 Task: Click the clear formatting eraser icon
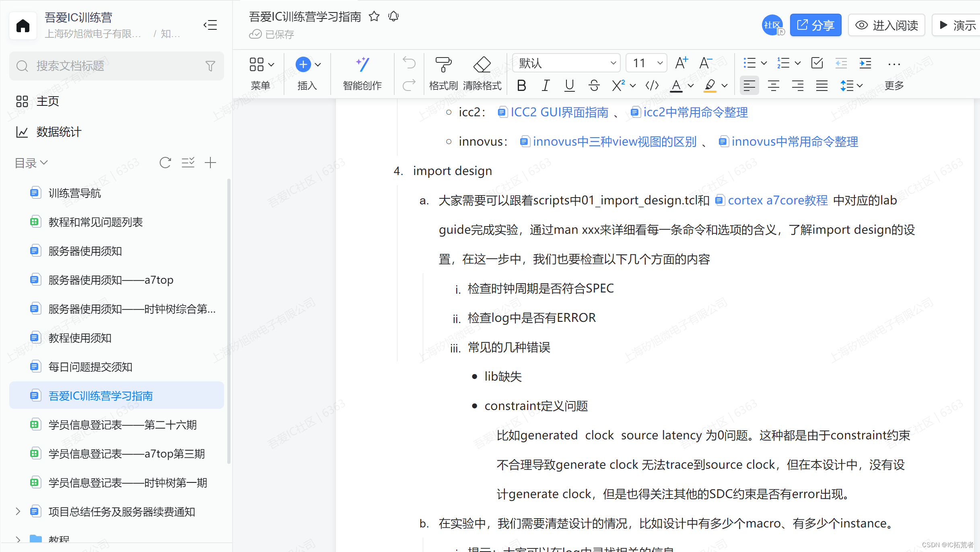tap(482, 64)
